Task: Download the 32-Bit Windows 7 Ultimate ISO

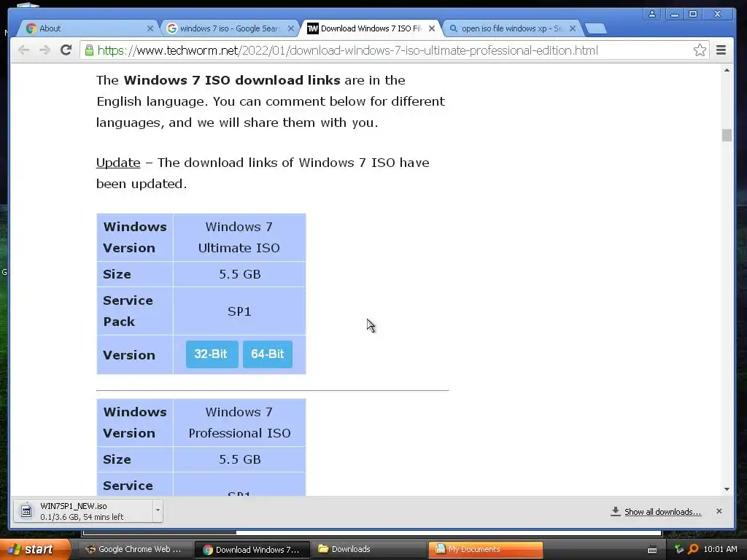Action: tap(212, 354)
